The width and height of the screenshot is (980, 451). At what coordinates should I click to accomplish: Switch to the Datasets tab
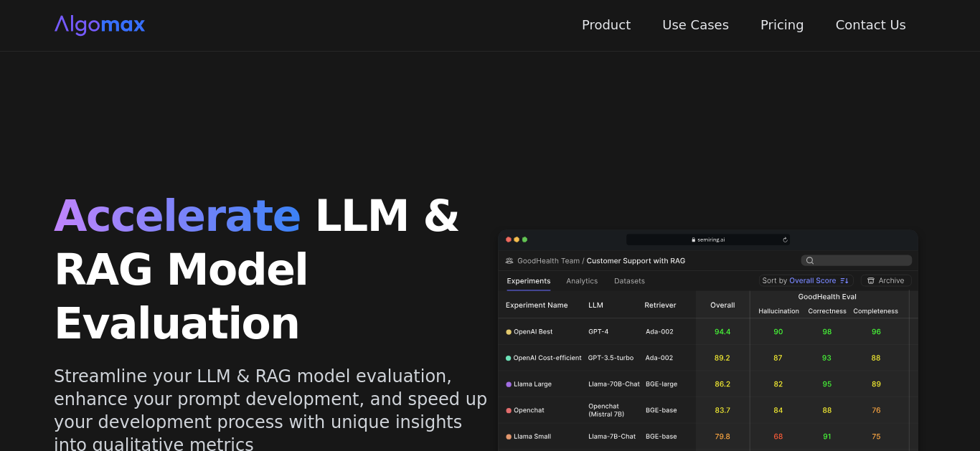click(629, 281)
